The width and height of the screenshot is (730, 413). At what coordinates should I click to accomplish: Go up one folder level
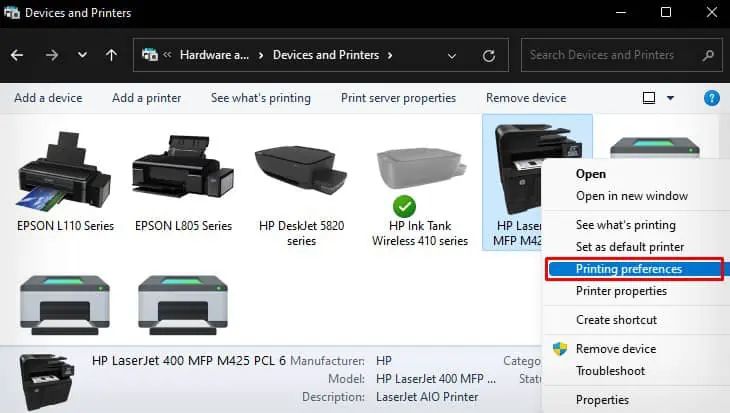point(111,55)
